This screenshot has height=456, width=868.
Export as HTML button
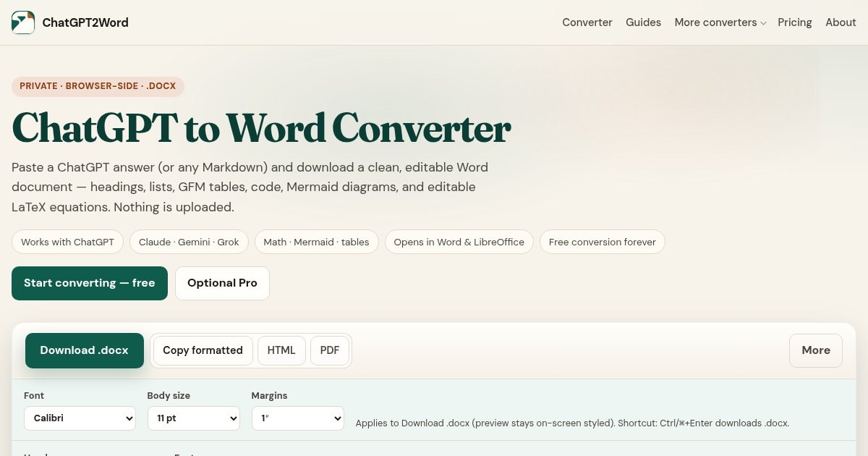click(281, 350)
